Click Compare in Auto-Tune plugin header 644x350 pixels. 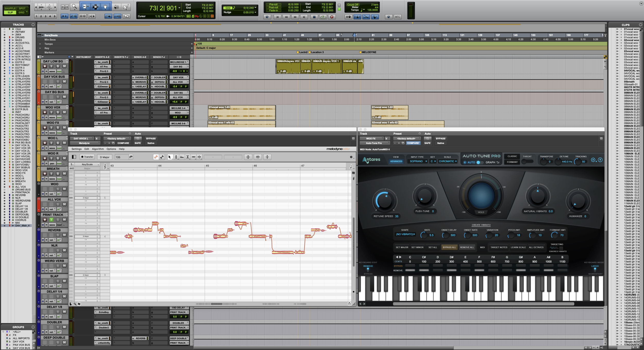(413, 143)
